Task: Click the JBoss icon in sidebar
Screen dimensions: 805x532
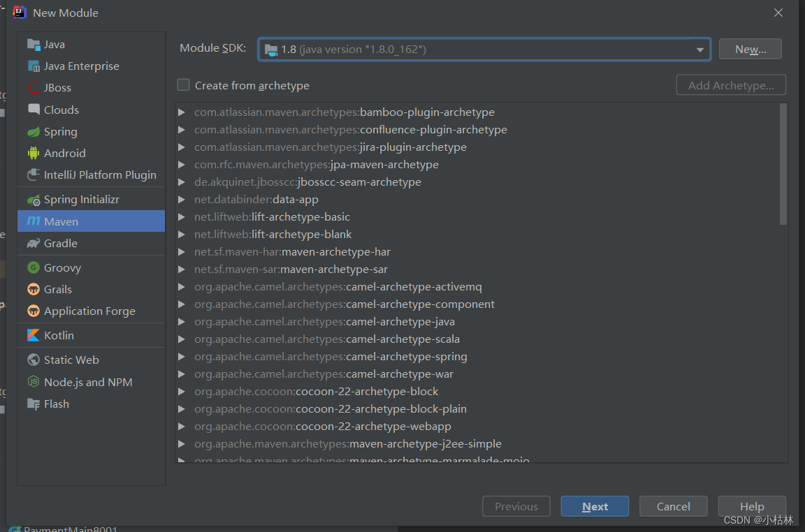Action: point(33,88)
